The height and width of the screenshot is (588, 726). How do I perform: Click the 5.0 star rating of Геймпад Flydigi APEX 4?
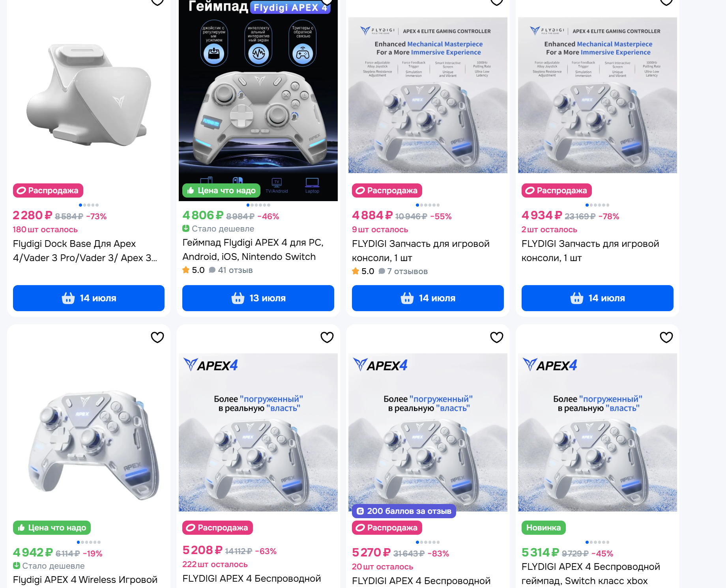pyautogui.click(x=193, y=270)
